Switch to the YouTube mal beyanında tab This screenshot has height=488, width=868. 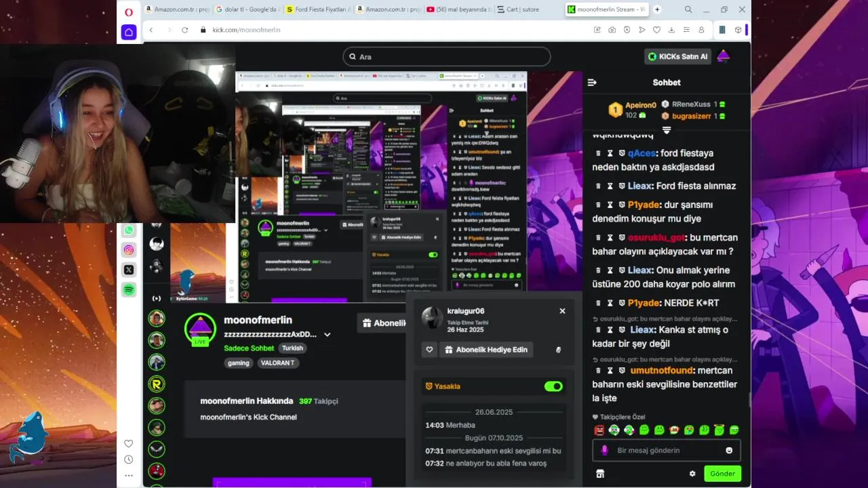point(458,9)
